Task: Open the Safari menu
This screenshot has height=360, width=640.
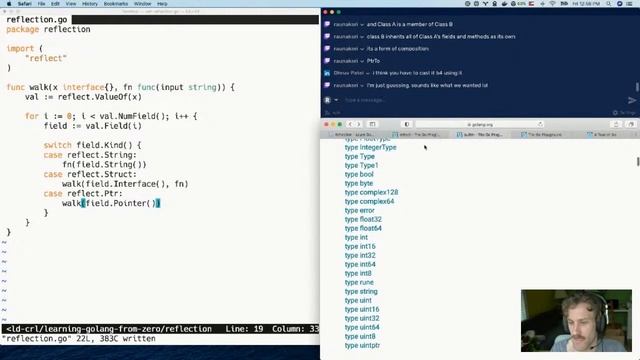Action: click(24, 4)
